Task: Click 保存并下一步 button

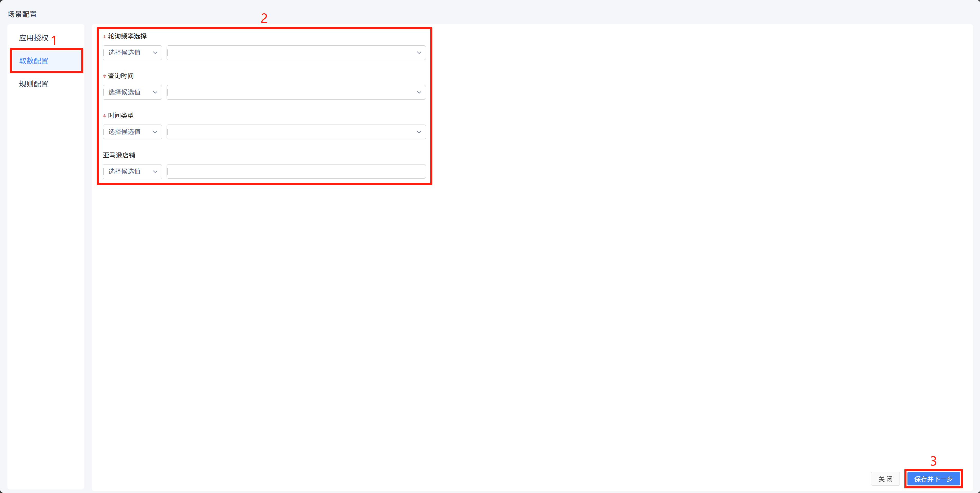Action: click(933, 479)
